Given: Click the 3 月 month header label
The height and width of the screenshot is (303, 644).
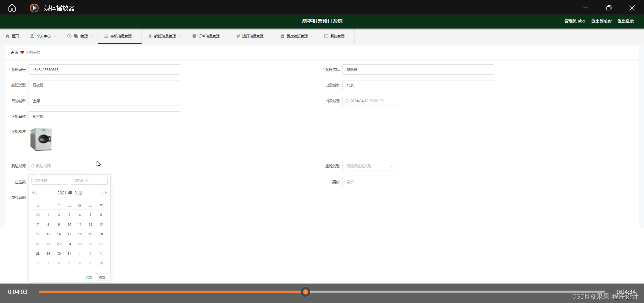Looking at the screenshot, I should coord(78,193).
